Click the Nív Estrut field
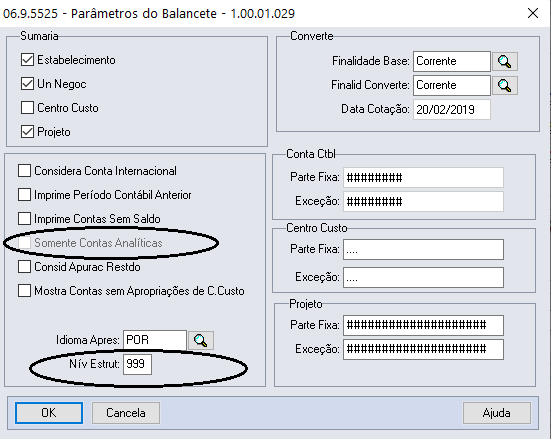552x439 pixels. pos(137,364)
